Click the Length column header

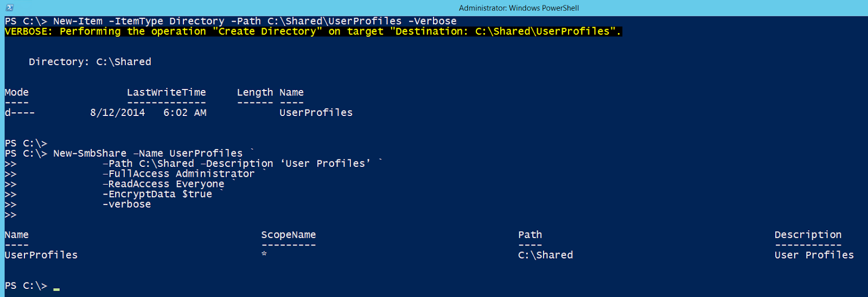tap(254, 93)
